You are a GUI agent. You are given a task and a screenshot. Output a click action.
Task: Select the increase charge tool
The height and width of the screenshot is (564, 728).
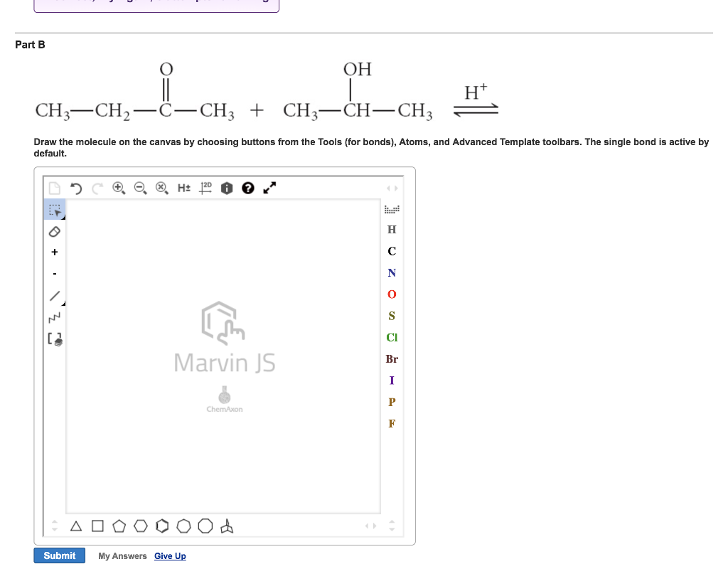click(x=55, y=252)
